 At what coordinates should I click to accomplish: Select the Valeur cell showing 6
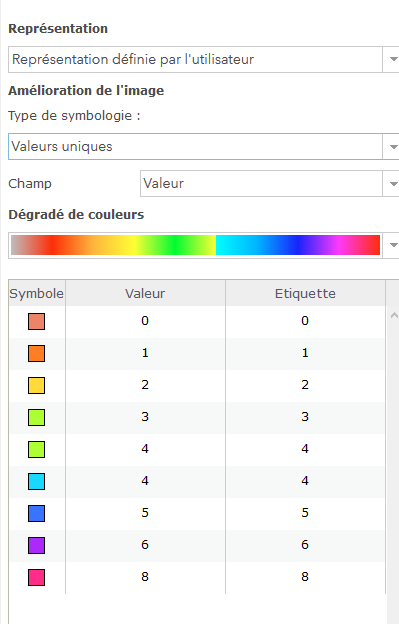pos(145,545)
